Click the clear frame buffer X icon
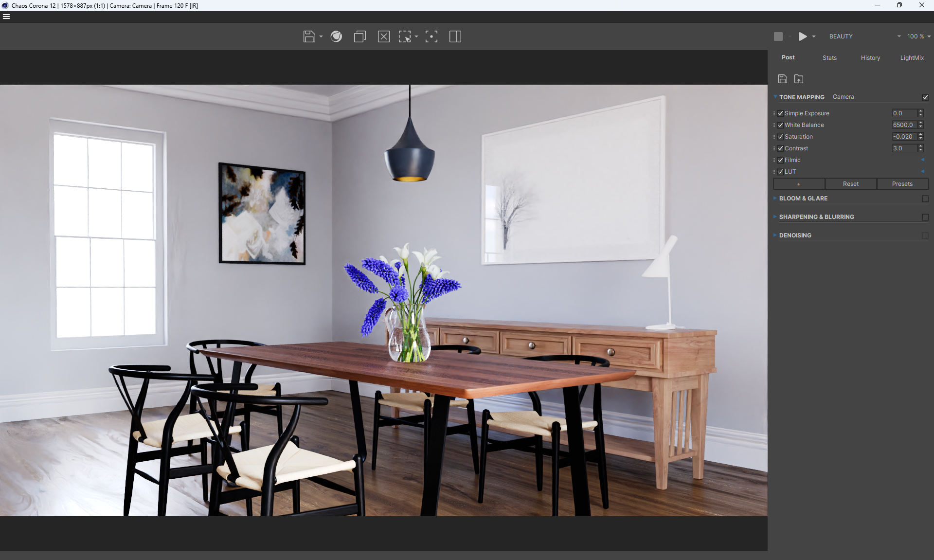 pos(383,36)
